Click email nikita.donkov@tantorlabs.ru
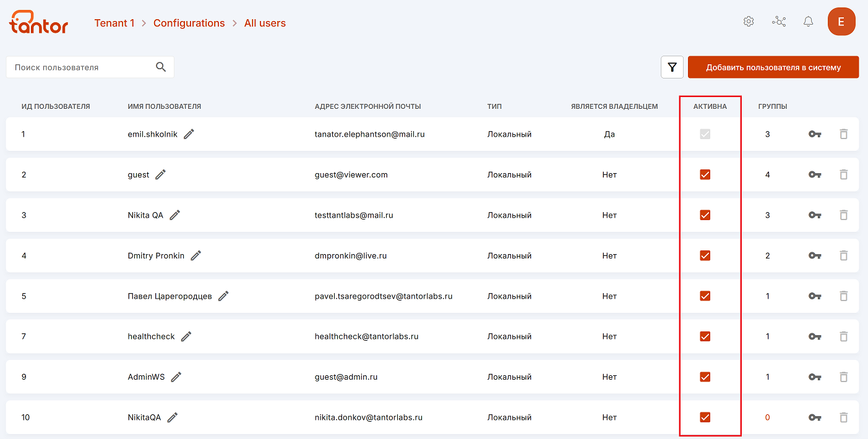This screenshot has width=868, height=439. tap(368, 417)
